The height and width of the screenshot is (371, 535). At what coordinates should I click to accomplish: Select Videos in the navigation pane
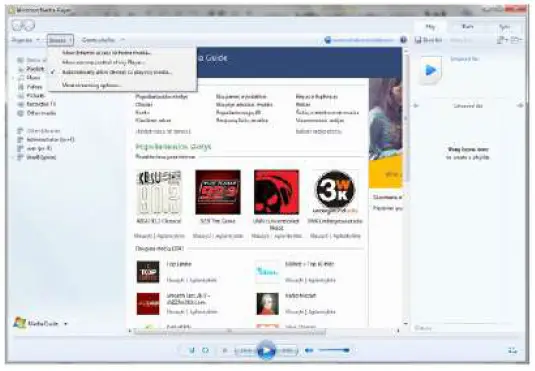coord(34,87)
